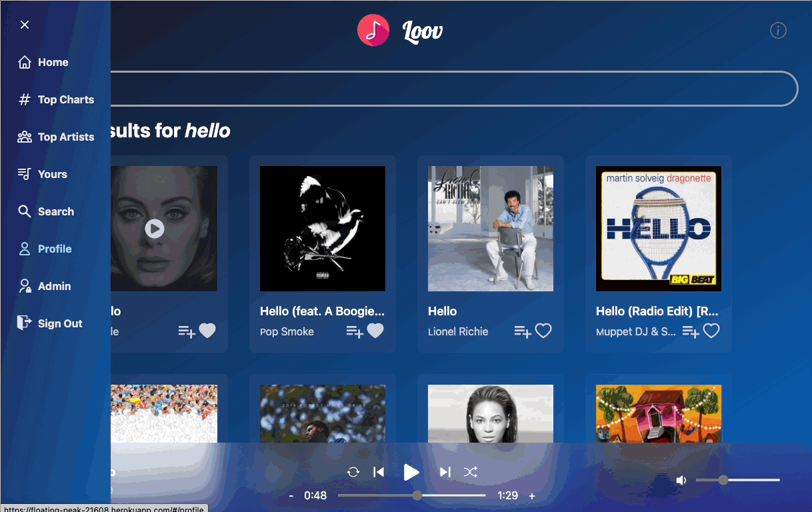Click the volume slider track

738,480
